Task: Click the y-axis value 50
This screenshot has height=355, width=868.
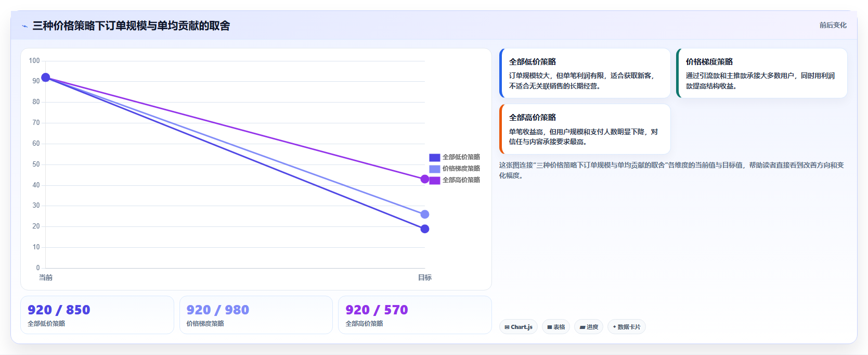Action: coord(36,164)
